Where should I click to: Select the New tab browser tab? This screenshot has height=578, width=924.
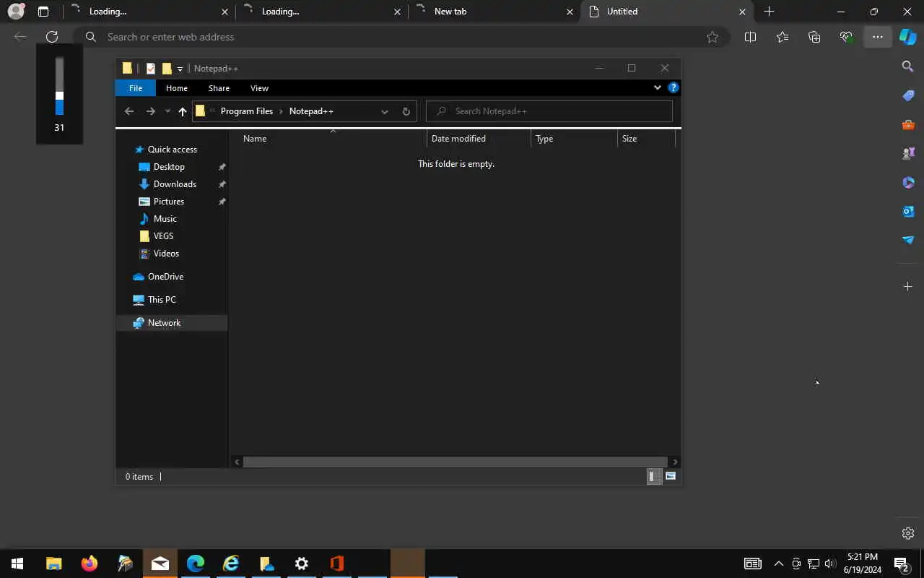click(494, 12)
